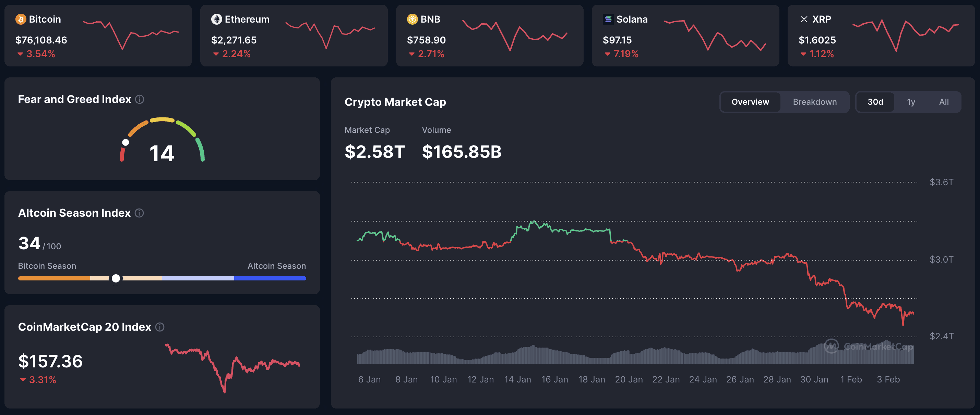
Task: Select the Ethereum coin icon
Action: pos(216,19)
